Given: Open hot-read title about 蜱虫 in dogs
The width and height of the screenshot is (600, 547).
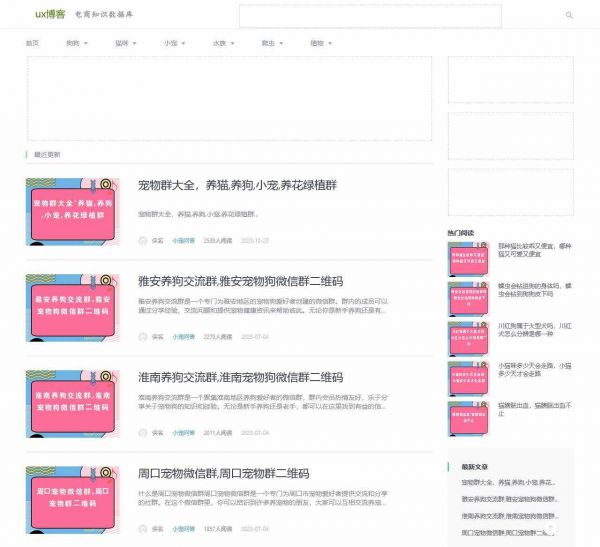Looking at the screenshot, I should [535, 290].
